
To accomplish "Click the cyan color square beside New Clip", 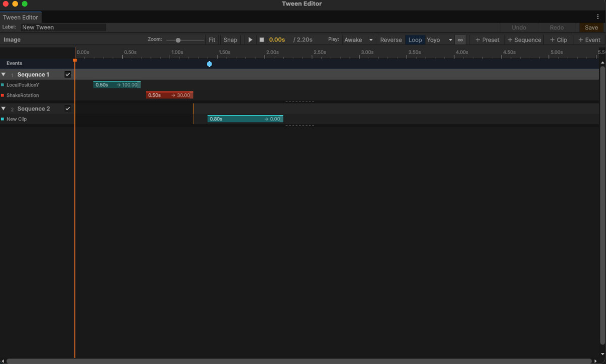I will pyautogui.click(x=3, y=119).
